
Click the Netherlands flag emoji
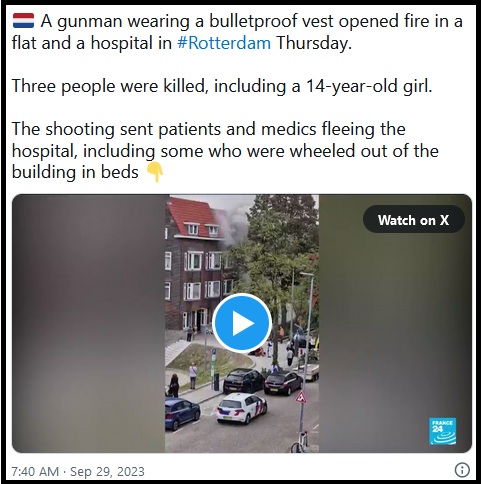pyautogui.click(x=23, y=21)
